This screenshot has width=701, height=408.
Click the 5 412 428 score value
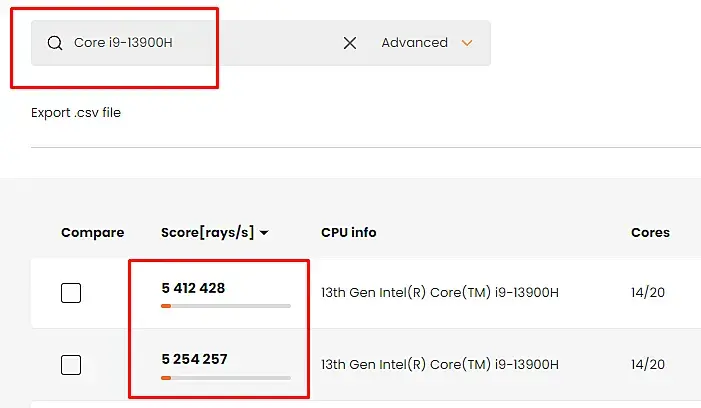[193, 288]
